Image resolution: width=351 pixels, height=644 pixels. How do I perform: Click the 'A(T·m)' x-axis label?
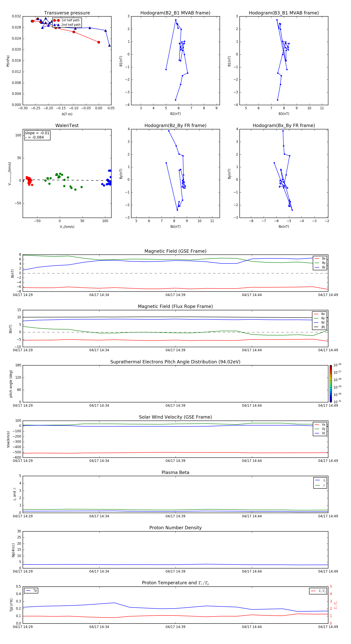[x=67, y=114]
